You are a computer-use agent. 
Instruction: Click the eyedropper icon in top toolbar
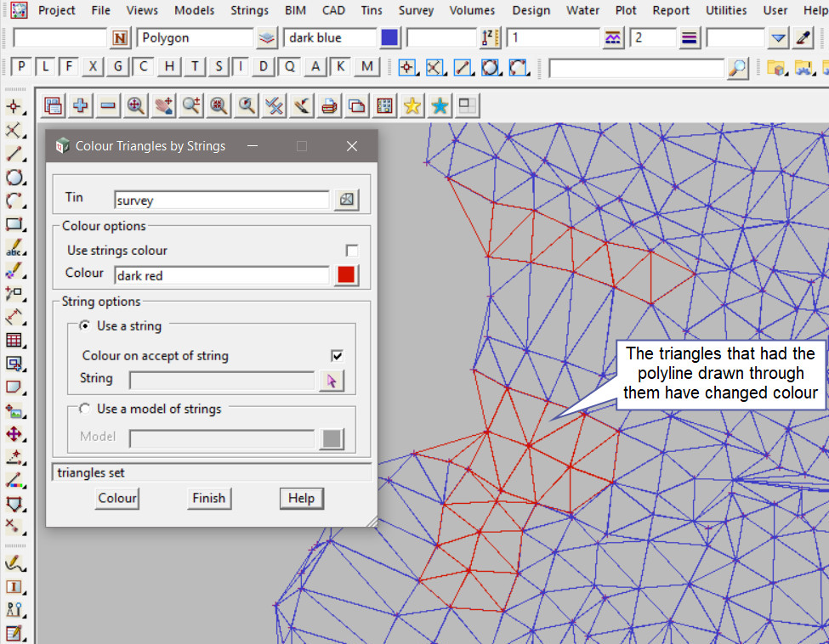pyautogui.click(x=803, y=38)
